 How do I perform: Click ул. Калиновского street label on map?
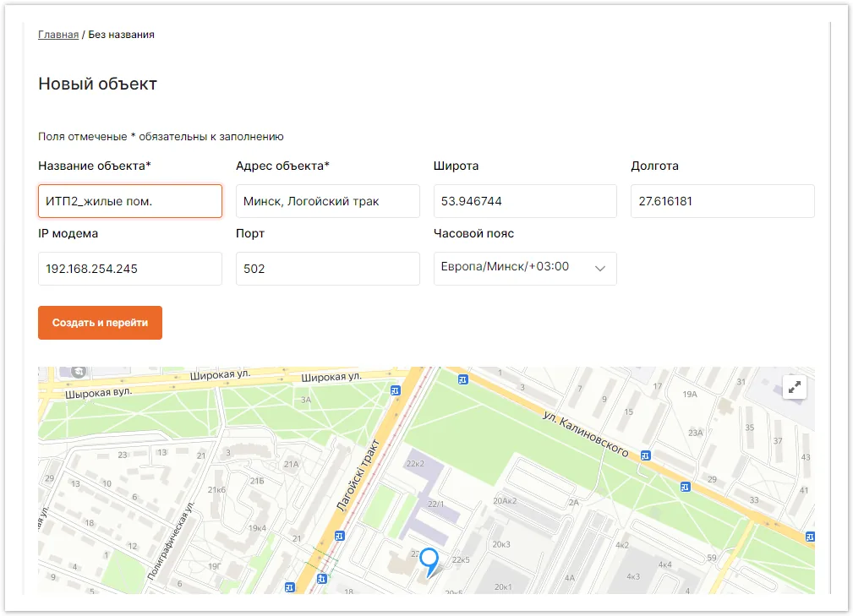point(586,433)
